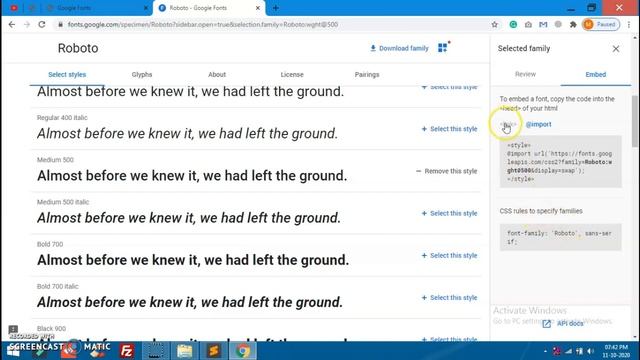This screenshot has height=360, width=640.
Task: Toggle the selected families grid icon
Action: pyautogui.click(x=443, y=48)
